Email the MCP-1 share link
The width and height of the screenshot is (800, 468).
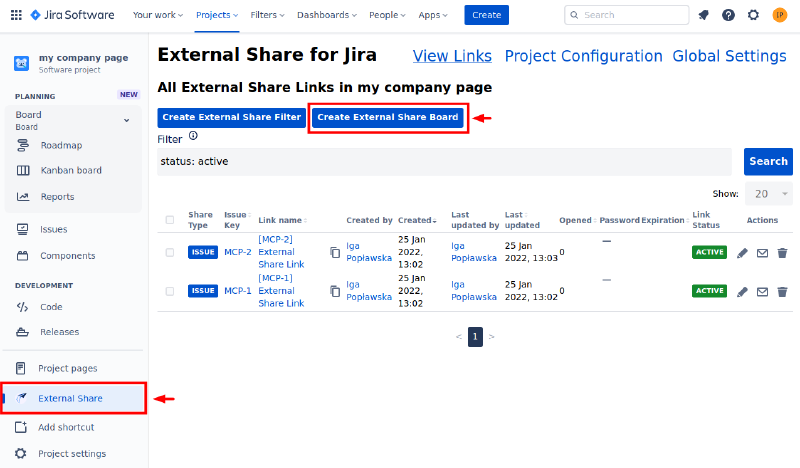pyautogui.click(x=762, y=291)
